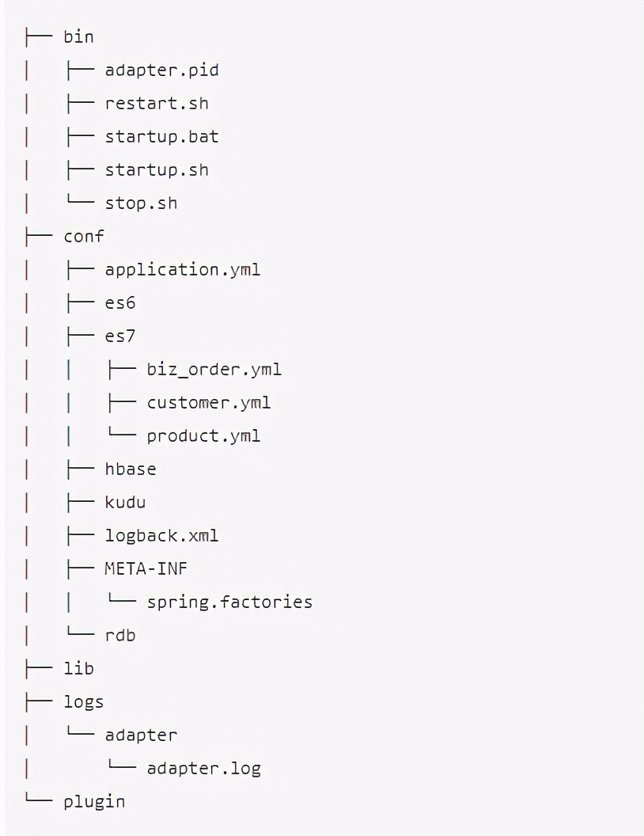
Task: Click logback.xml file name
Action: click(161, 535)
